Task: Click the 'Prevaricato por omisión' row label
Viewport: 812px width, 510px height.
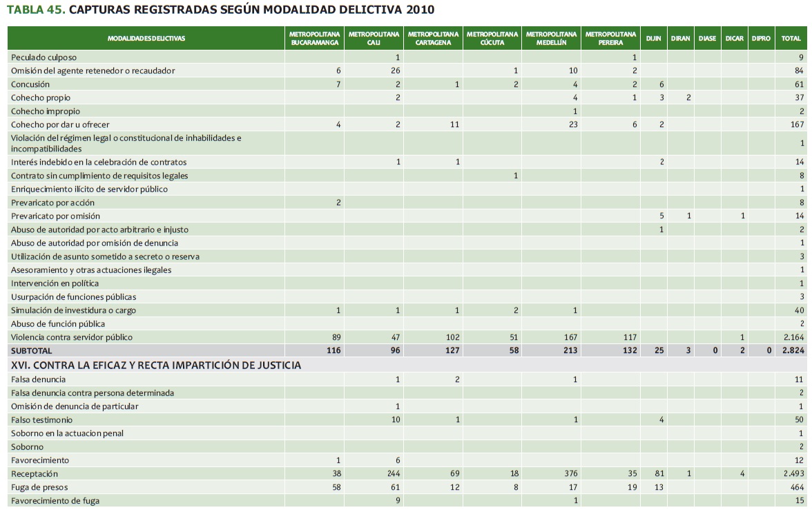Action: (55, 216)
